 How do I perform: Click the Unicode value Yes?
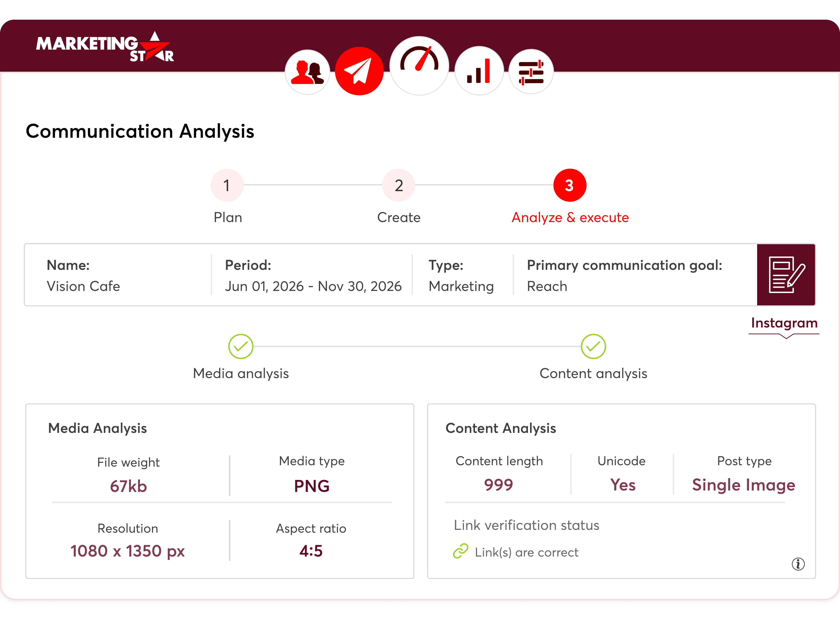pyautogui.click(x=623, y=485)
